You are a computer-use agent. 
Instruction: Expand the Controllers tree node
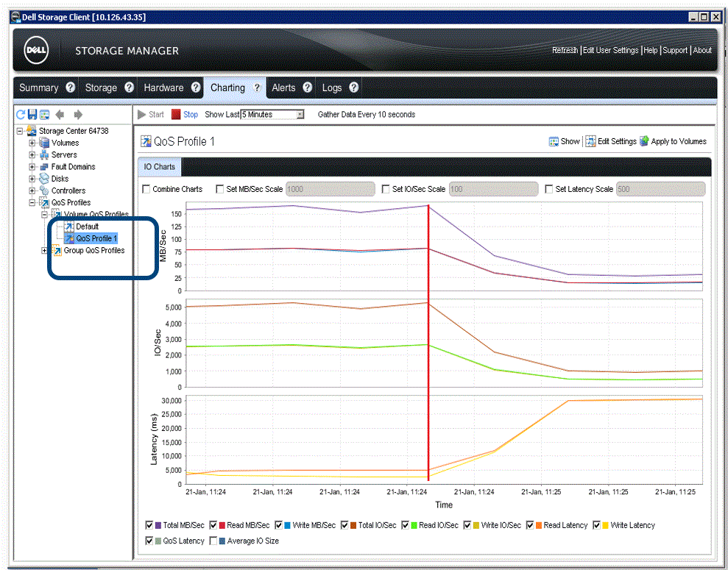pos(32,190)
